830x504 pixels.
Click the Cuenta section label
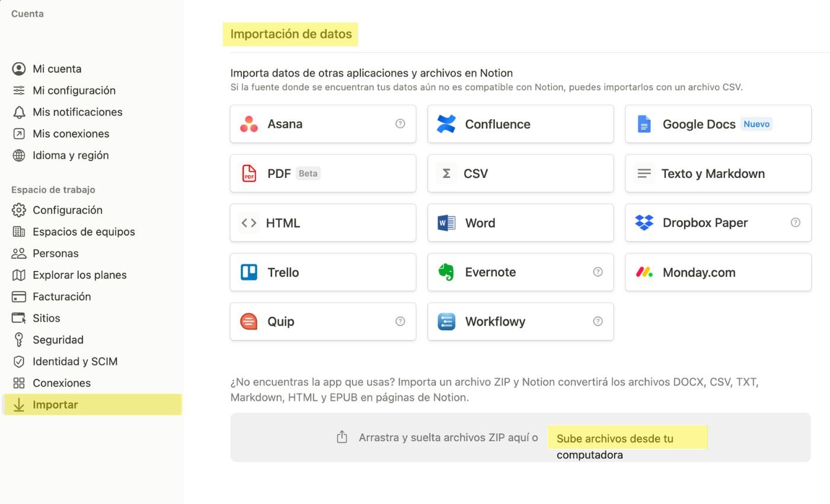tap(27, 14)
